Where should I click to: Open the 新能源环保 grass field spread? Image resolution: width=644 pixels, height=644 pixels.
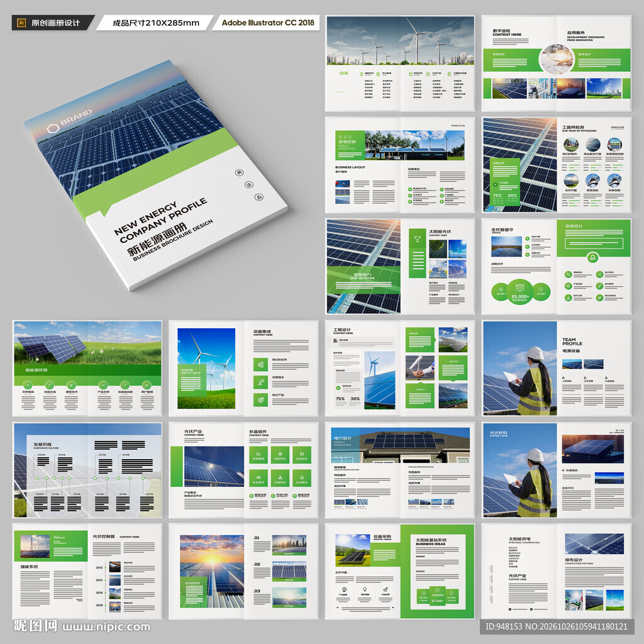click(x=87, y=368)
